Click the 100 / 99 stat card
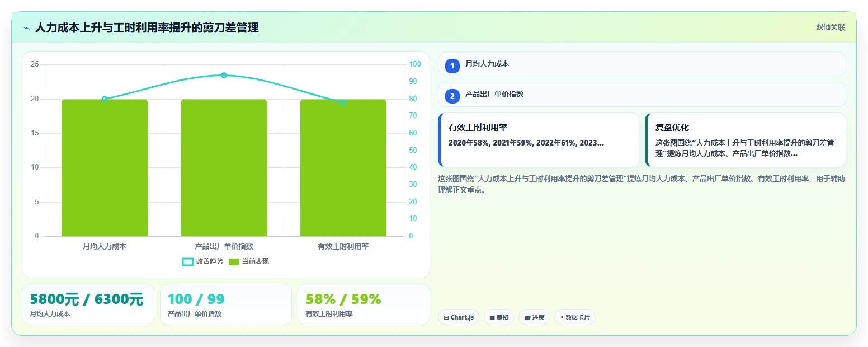The height and width of the screenshot is (347, 868). (226, 304)
